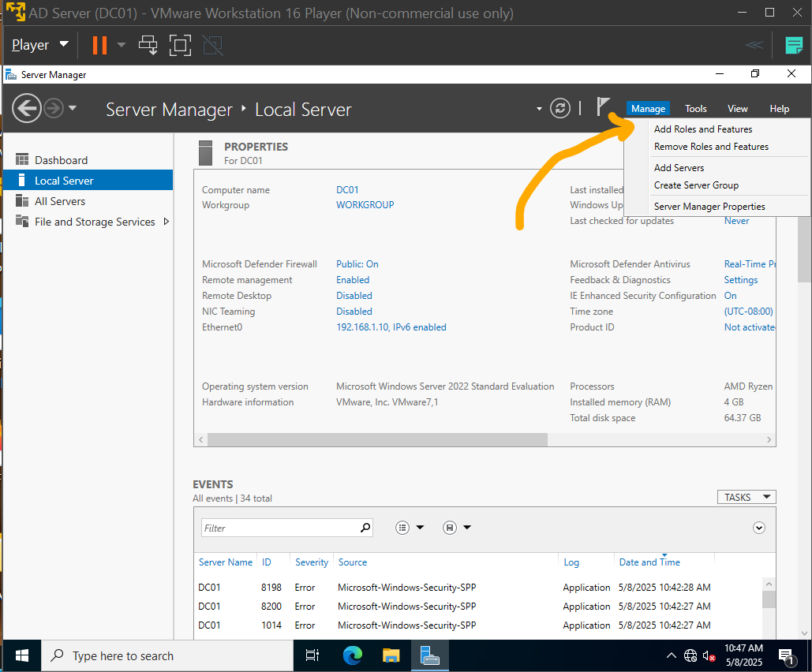Image resolution: width=812 pixels, height=672 pixels.
Task: Open the network globe tray icon
Action: [x=690, y=656]
